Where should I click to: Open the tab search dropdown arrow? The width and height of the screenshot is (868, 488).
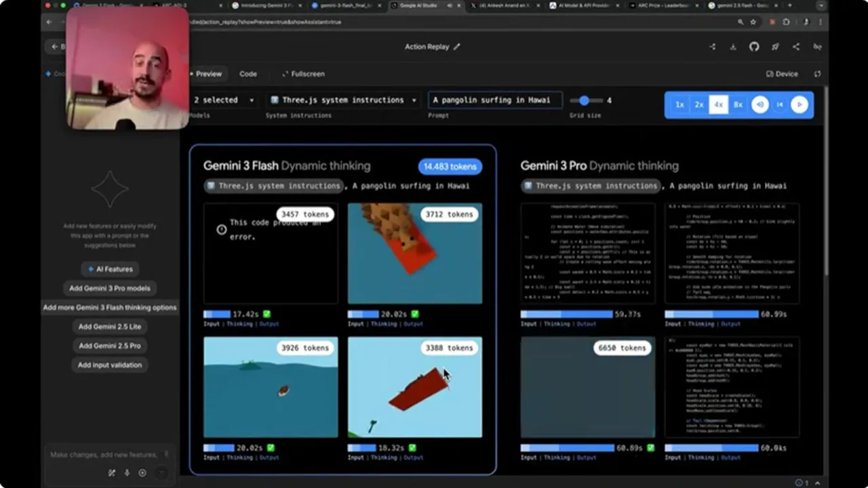click(821, 5)
